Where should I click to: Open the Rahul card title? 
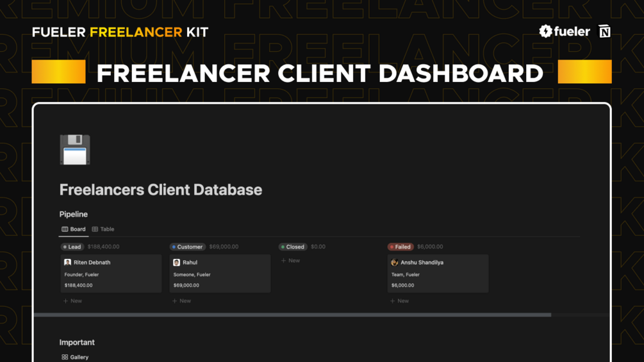coord(190,262)
